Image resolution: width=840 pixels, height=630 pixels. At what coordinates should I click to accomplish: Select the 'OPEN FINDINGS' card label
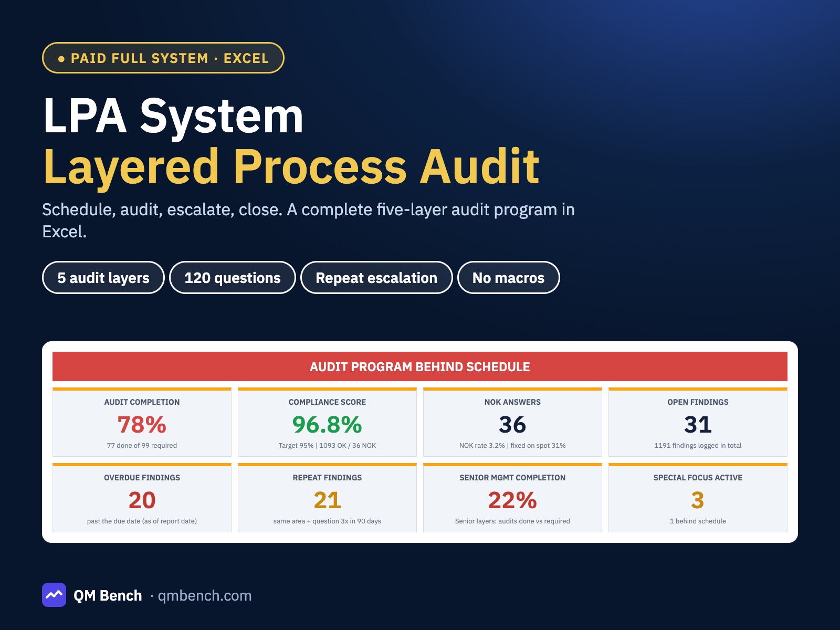[698, 402]
